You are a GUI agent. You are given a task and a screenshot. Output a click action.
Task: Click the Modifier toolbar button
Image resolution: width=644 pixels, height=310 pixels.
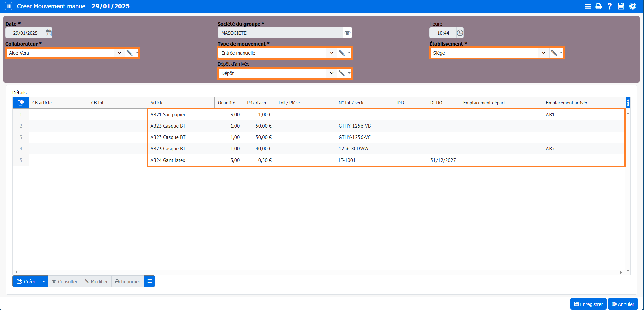(x=96, y=281)
